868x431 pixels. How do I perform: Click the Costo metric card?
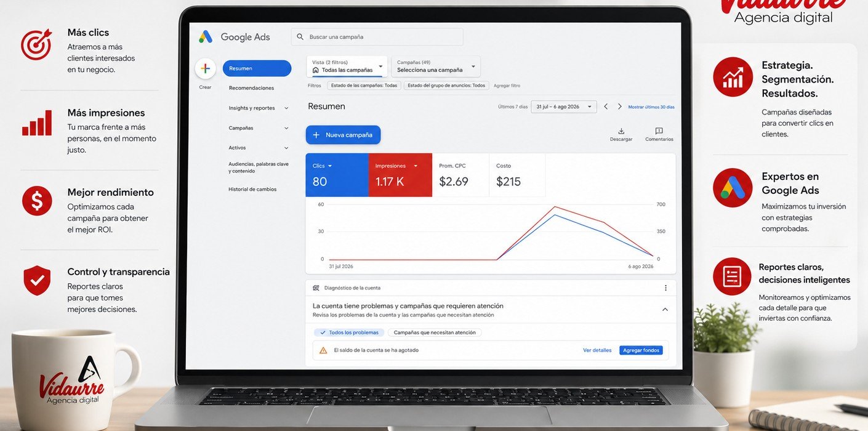[517, 175]
